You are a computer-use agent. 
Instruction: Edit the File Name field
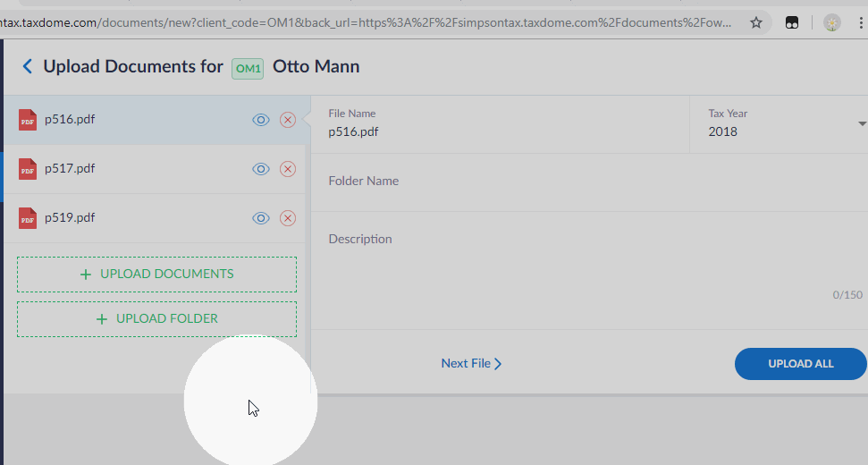[500, 124]
